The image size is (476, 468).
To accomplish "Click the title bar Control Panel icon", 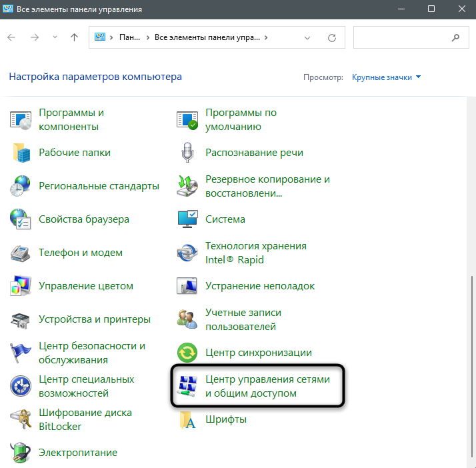I will click(7, 9).
